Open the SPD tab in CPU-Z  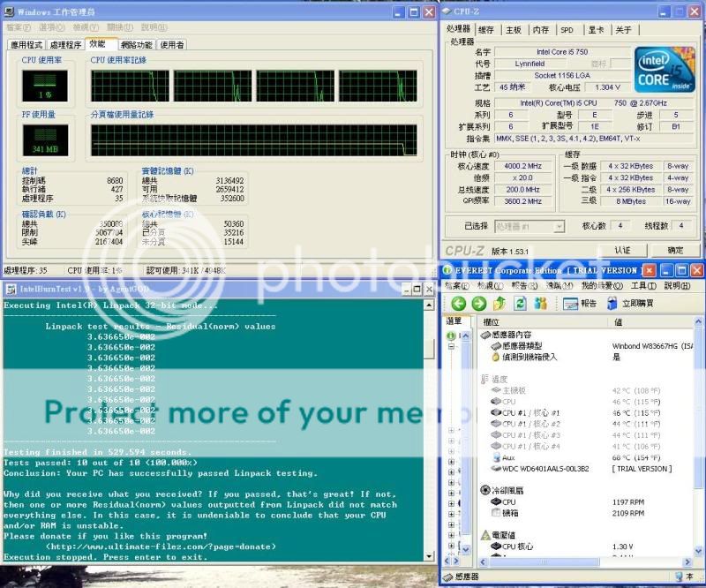(x=567, y=30)
